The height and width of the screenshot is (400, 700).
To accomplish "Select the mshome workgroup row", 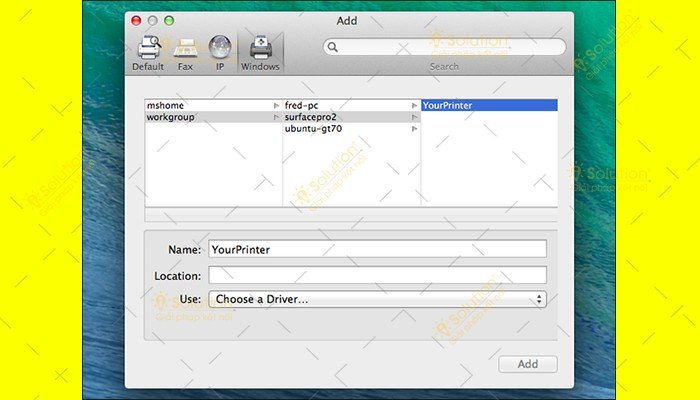I will pyautogui.click(x=213, y=105).
